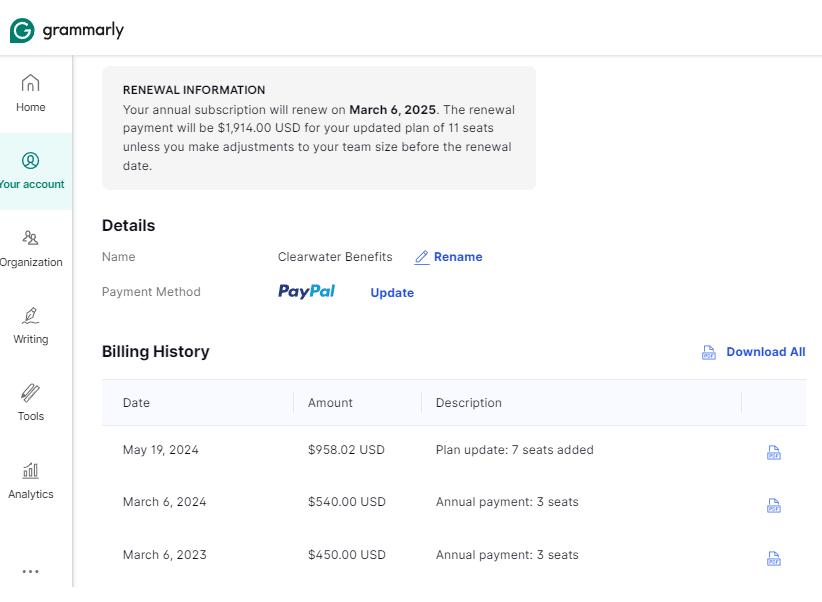Click the Details heading
822x602 pixels.
click(x=128, y=225)
